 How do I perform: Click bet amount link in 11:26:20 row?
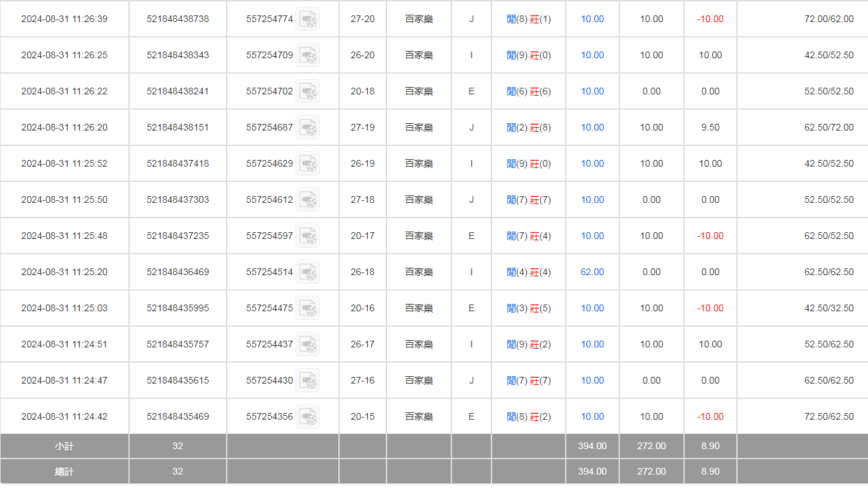click(x=592, y=128)
